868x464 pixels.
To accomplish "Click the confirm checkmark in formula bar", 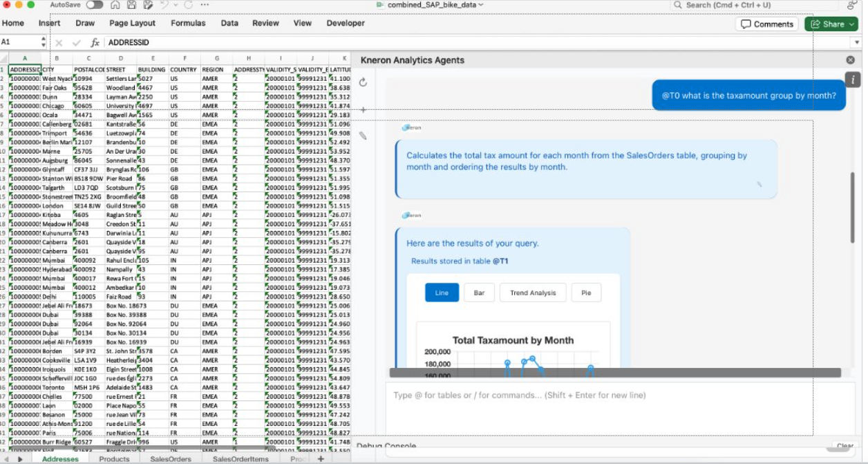I will coord(76,43).
